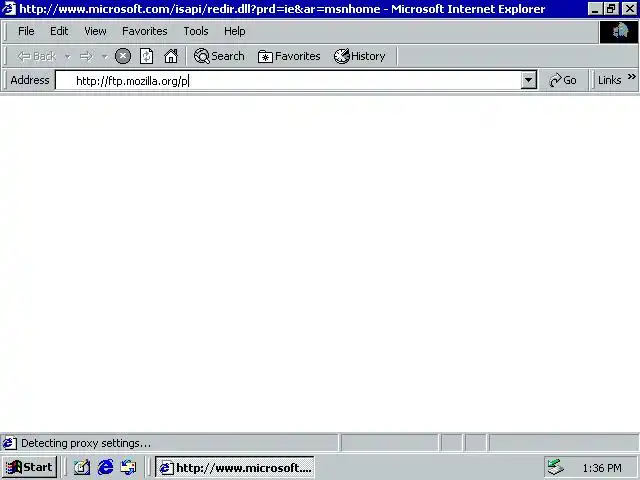This screenshot has height=480, width=640.
Task: Expand the Links toolbar chevron
Action: point(632,77)
